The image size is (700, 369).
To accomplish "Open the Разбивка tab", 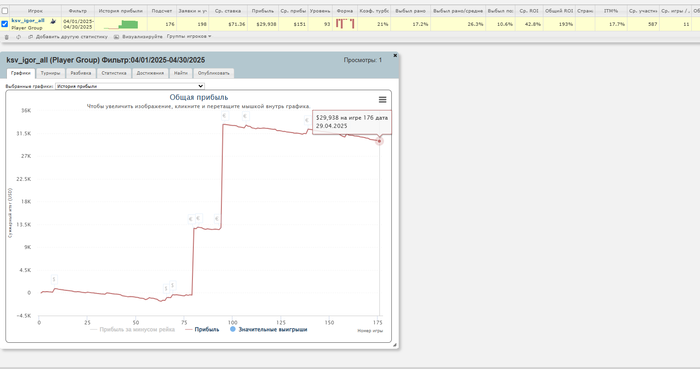I will point(81,73).
